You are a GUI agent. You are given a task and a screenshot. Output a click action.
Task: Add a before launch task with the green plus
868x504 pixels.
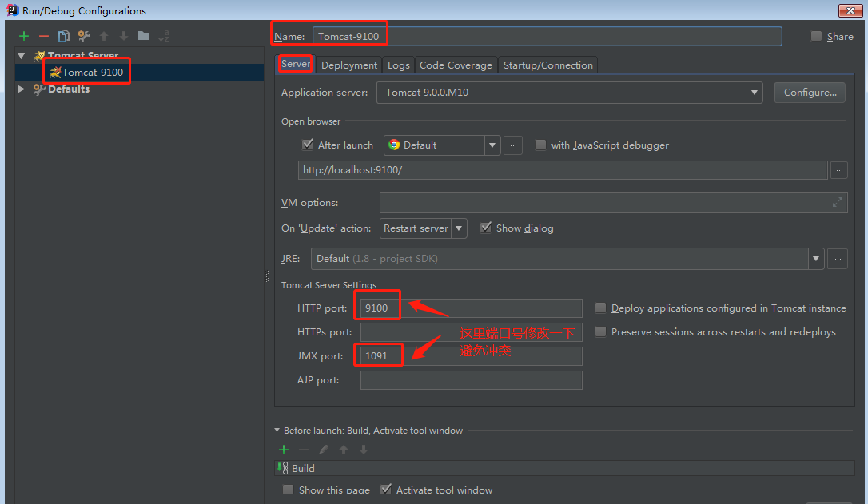click(x=284, y=450)
